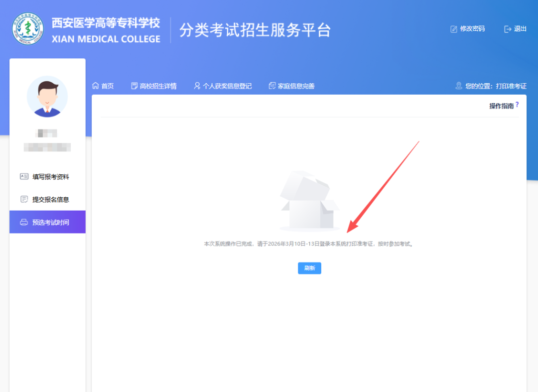Screen dimensions: 538x392
Task: Go to the 家庭信息完善 tab
Action: (x=296, y=86)
